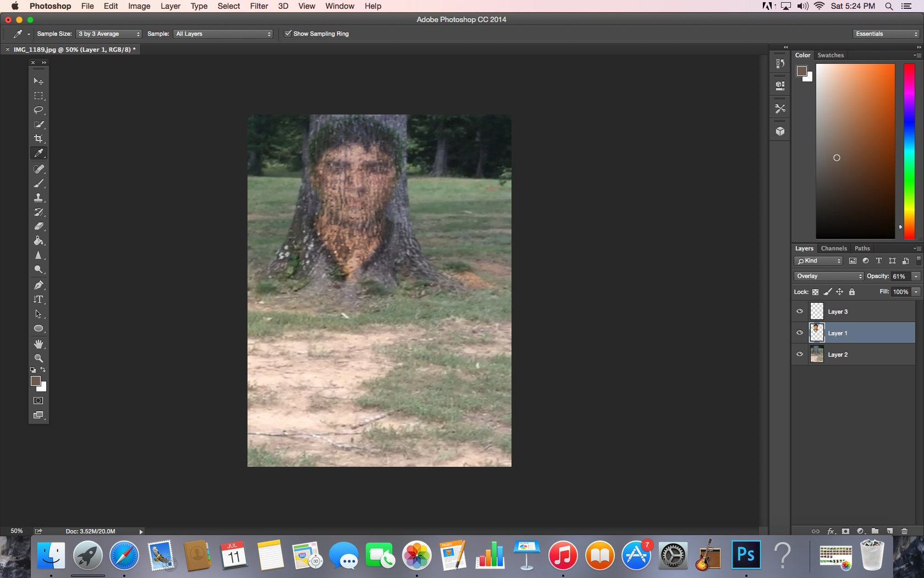924x578 pixels.
Task: Select the Path Selection tool
Action: (38, 314)
